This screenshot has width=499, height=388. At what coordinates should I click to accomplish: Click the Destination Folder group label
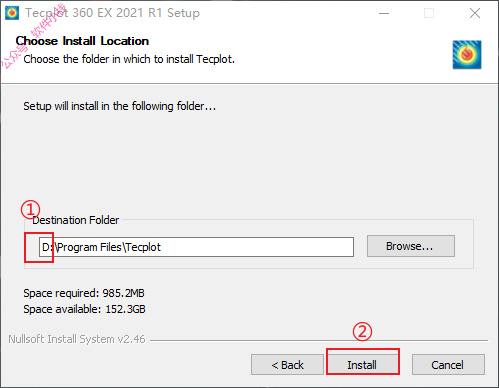[76, 220]
